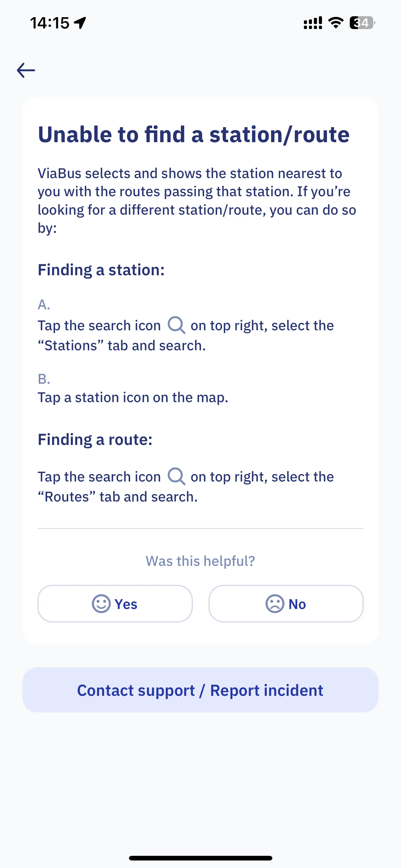
Task: Click the search icon in route instructions
Action: coord(176,476)
